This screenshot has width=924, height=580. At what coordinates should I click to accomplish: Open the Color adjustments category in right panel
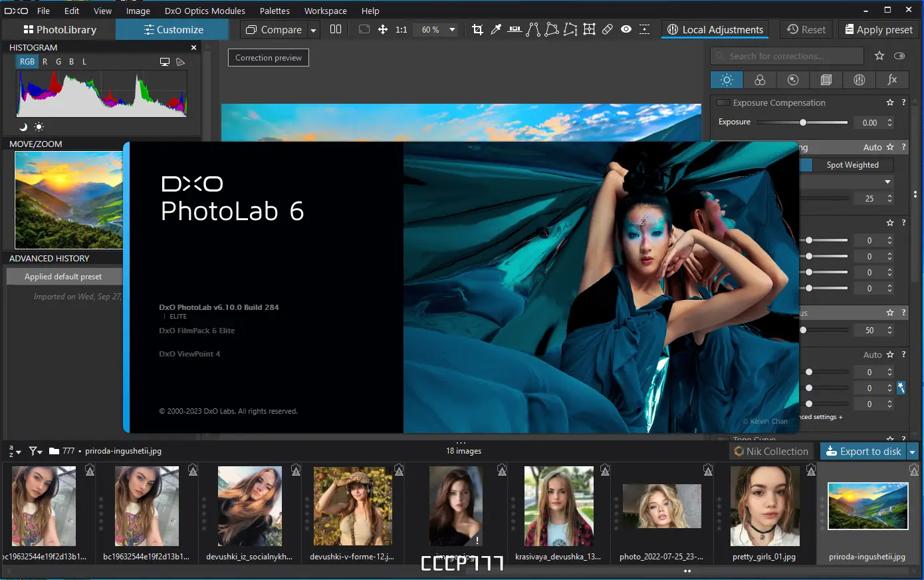coord(760,80)
